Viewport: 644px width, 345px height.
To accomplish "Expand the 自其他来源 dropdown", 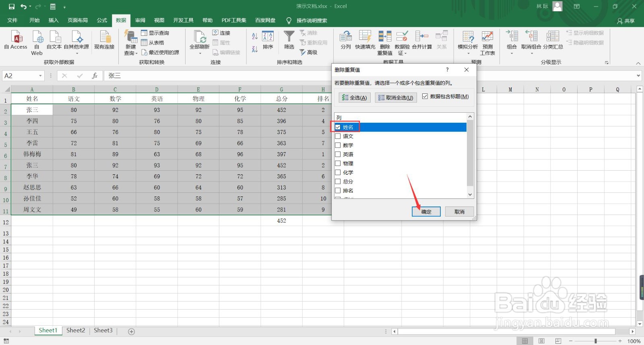I will point(76,53).
